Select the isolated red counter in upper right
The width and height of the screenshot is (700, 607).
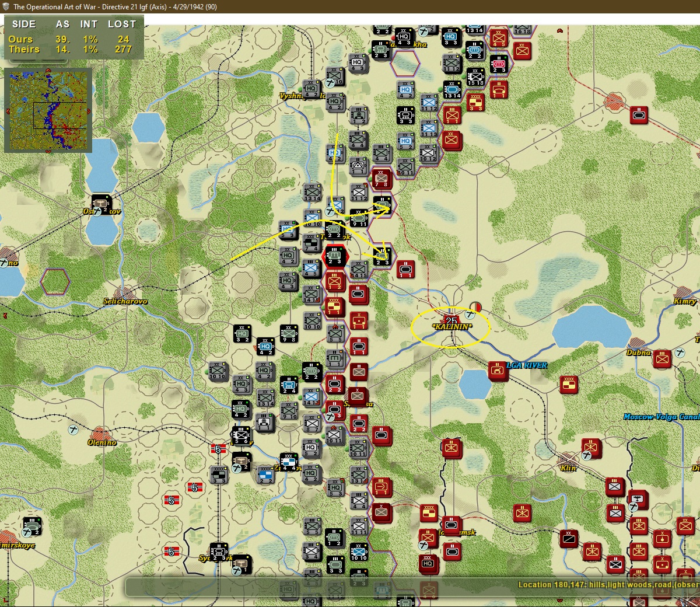[x=639, y=115]
